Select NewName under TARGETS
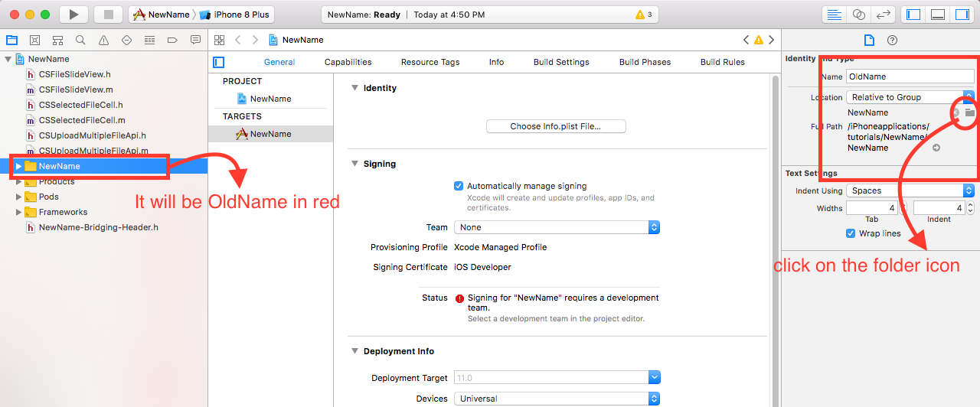The image size is (980, 407). 270,134
